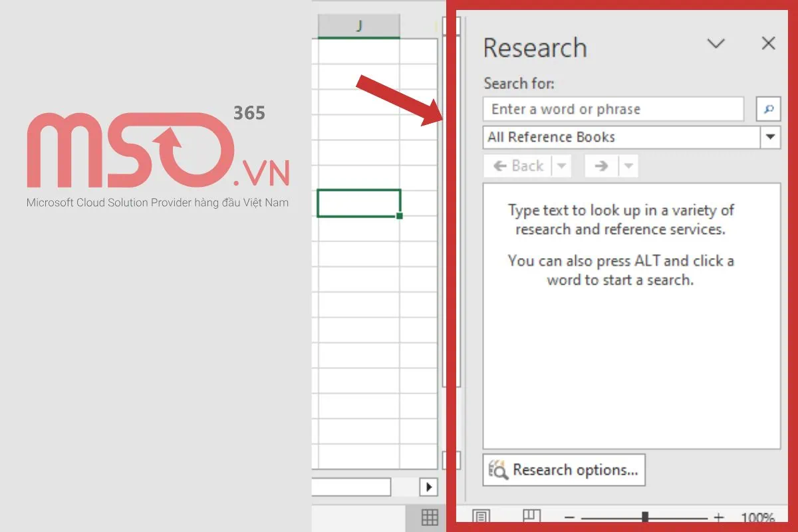
Task: Select column J by its header
Action: click(359, 26)
